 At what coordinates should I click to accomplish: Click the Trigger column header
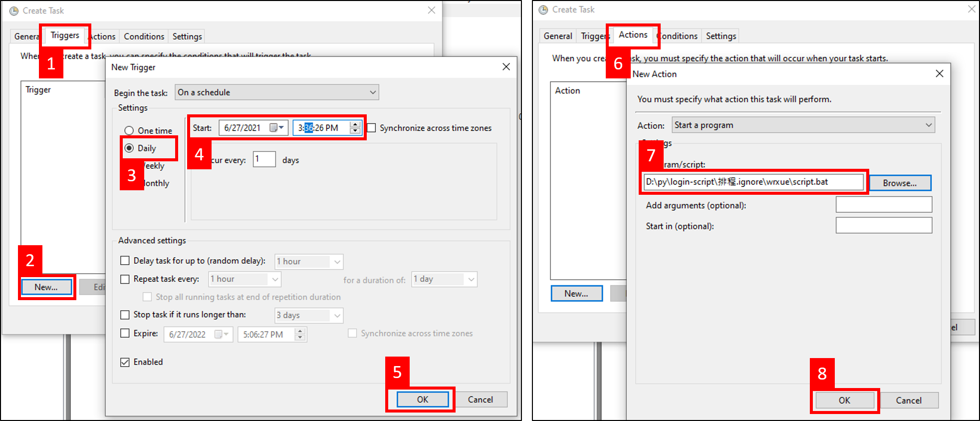point(38,90)
